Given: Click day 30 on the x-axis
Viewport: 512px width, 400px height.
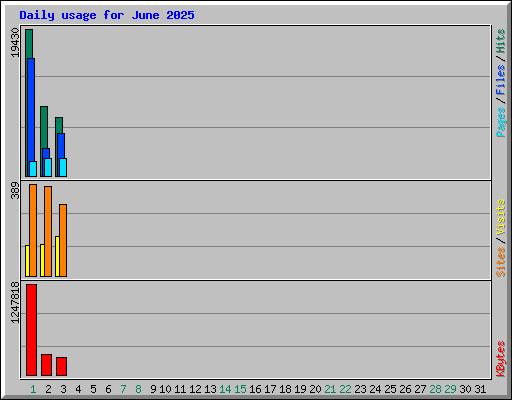Looking at the screenshot, I should click(x=465, y=389).
